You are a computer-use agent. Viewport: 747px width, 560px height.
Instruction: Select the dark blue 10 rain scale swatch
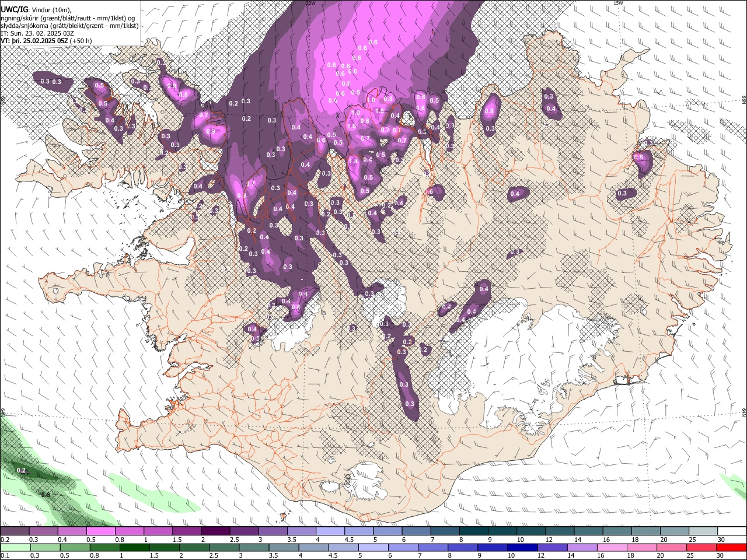coord(522,547)
